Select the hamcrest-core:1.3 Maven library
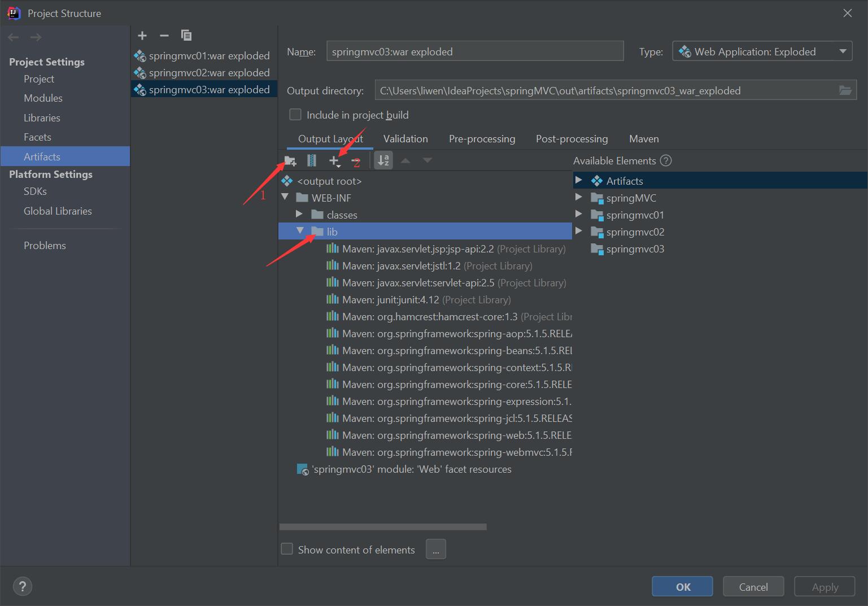Viewport: 868px width, 606px height. pyautogui.click(x=449, y=317)
